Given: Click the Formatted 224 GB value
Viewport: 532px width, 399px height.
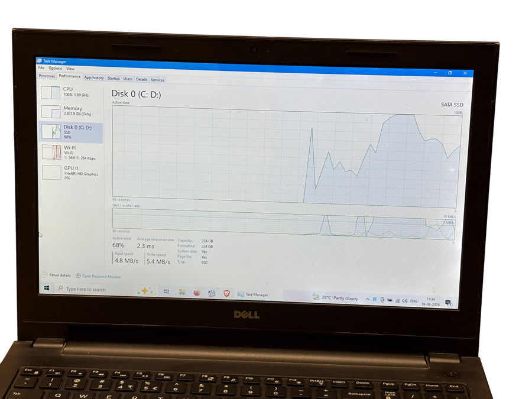Looking at the screenshot, I should click(207, 246).
